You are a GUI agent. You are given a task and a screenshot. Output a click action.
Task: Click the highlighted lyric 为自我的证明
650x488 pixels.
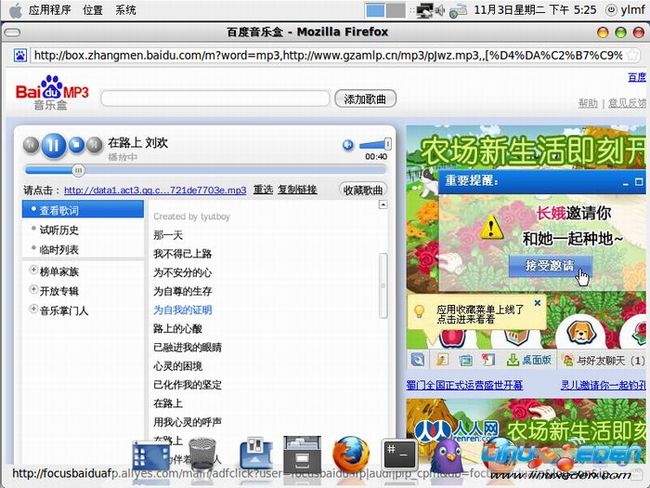click(183, 310)
